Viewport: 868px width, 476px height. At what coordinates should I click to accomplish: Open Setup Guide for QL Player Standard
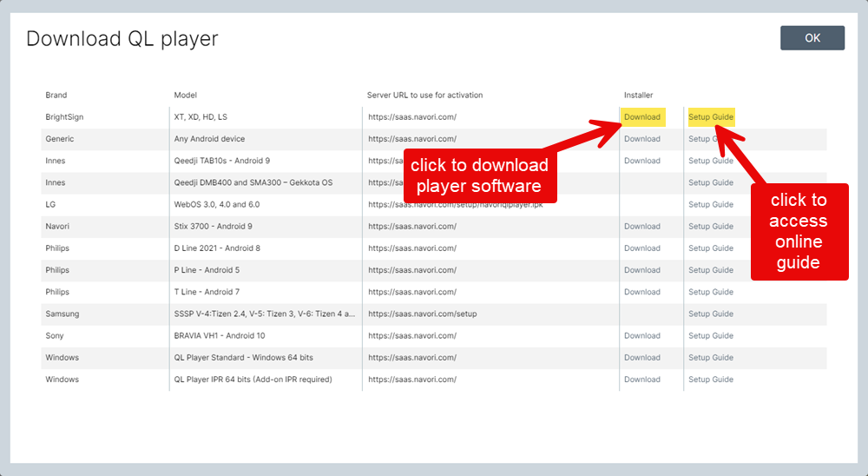tap(711, 357)
